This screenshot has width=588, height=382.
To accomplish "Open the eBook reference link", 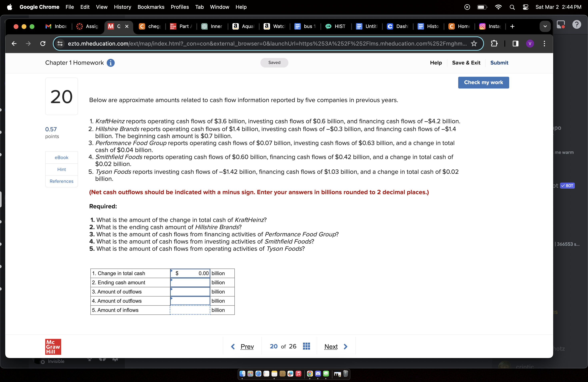I will (x=61, y=157).
